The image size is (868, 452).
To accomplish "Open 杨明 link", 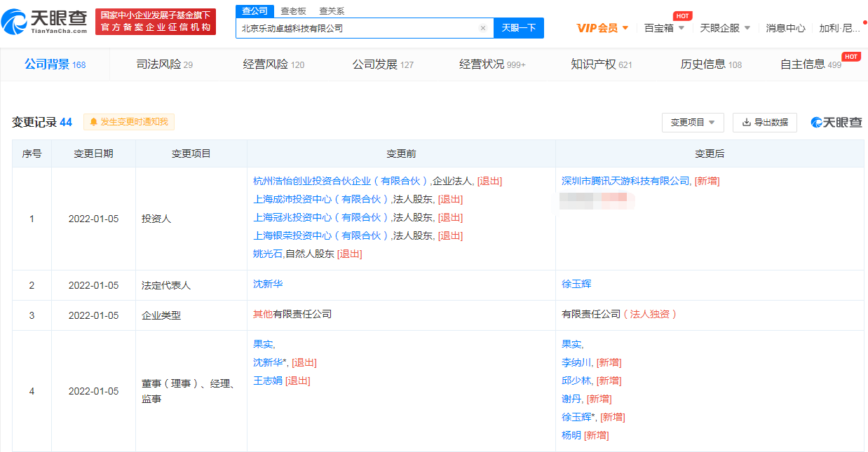I will (x=571, y=435).
